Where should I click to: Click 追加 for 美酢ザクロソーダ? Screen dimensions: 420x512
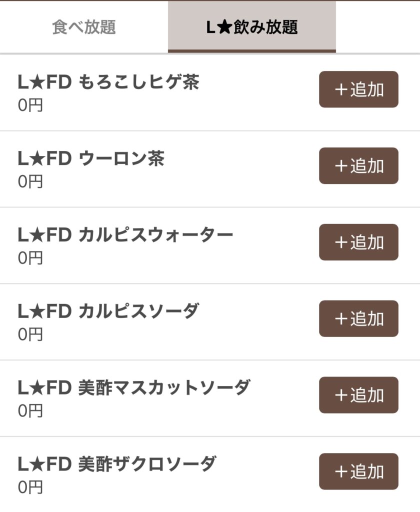pyautogui.click(x=358, y=471)
